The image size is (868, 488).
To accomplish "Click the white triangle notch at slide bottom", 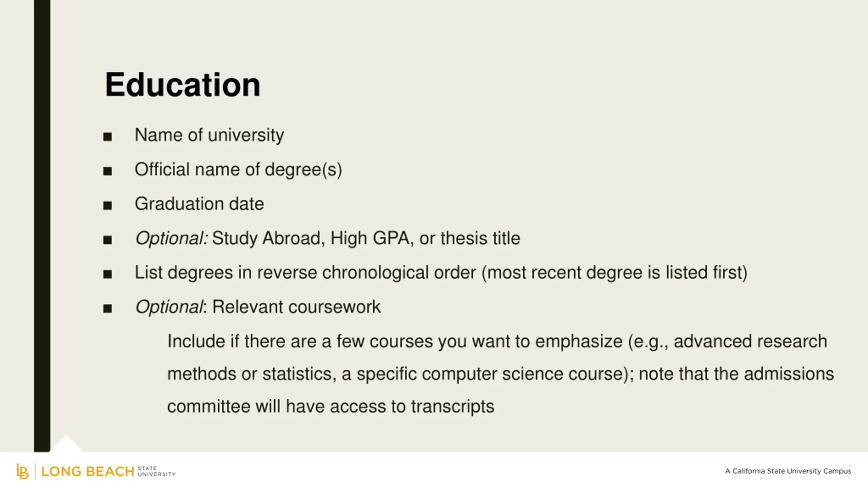I will coord(66,444).
